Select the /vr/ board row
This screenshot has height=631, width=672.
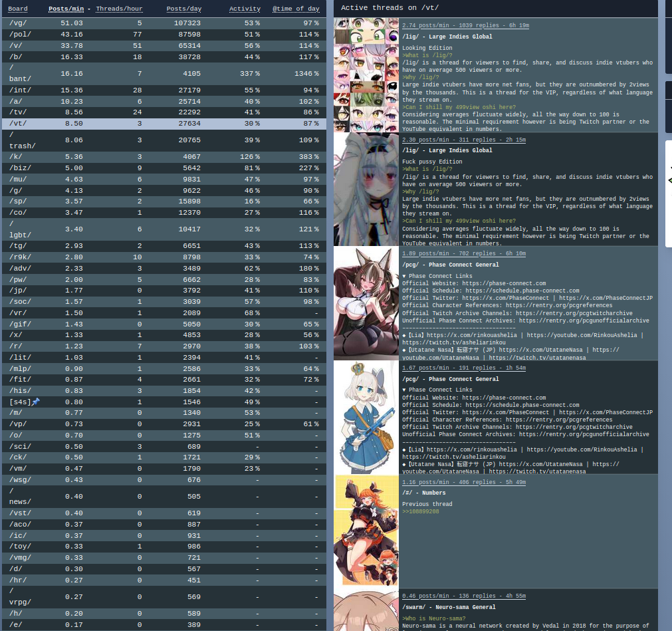pyautogui.click(x=164, y=313)
